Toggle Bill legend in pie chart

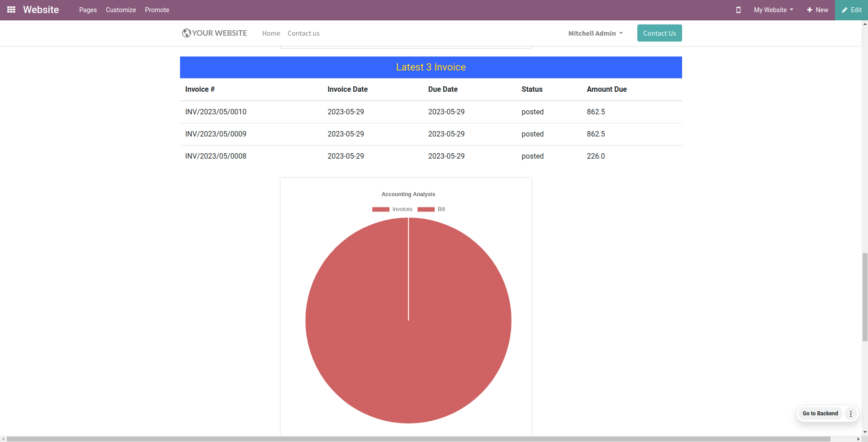(x=431, y=209)
